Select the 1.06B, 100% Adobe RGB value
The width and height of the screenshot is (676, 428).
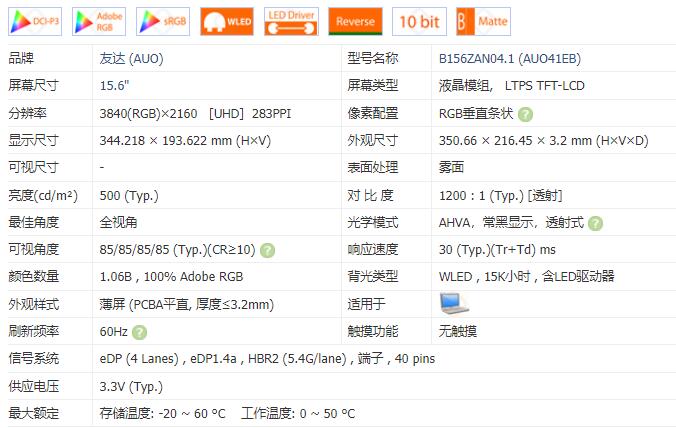click(171, 277)
